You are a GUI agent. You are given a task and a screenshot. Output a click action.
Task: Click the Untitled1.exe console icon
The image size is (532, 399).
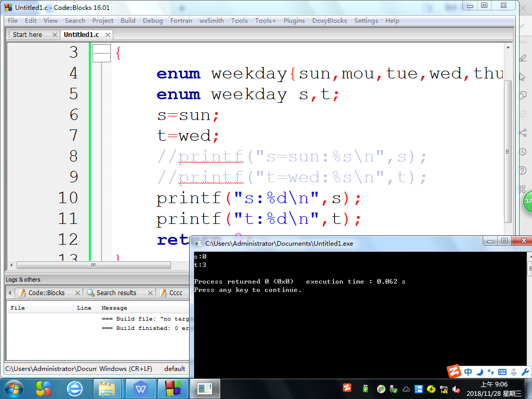click(x=197, y=244)
